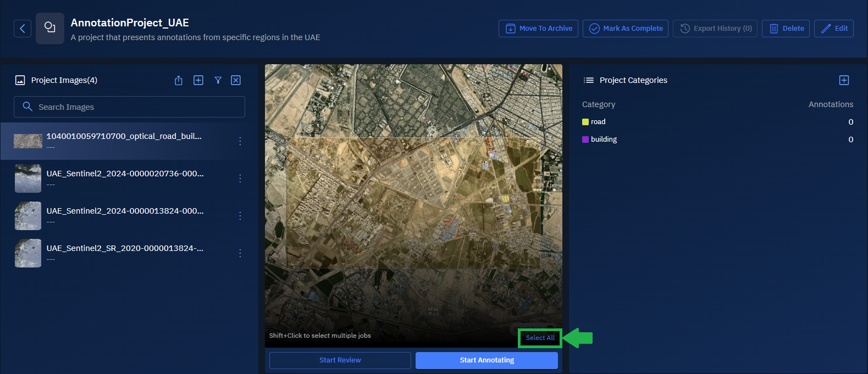
Task: Open options for UAE_Sentinel2_2024-0000020736 image
Action: [240, 178]
